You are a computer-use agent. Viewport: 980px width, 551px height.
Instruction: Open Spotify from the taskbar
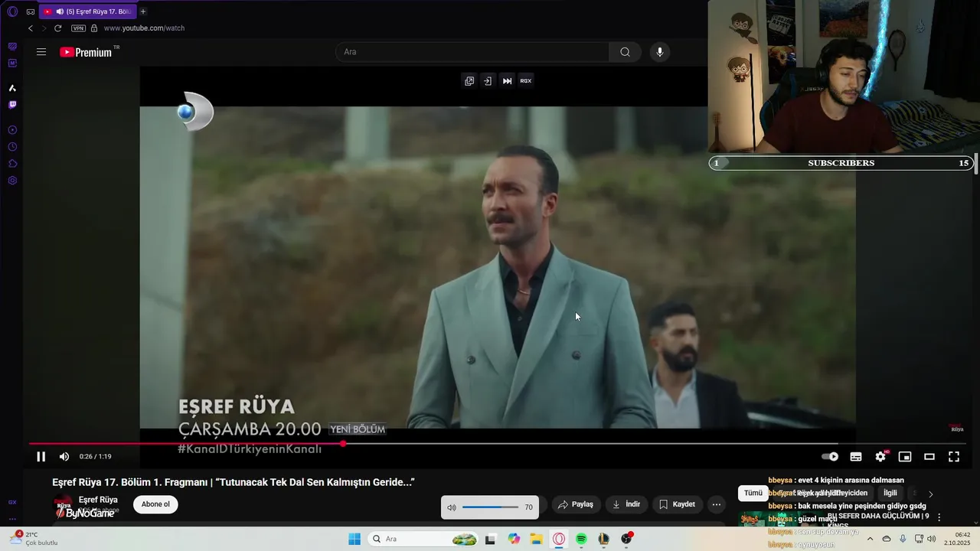pyautogui.click(x=581, y=540)
